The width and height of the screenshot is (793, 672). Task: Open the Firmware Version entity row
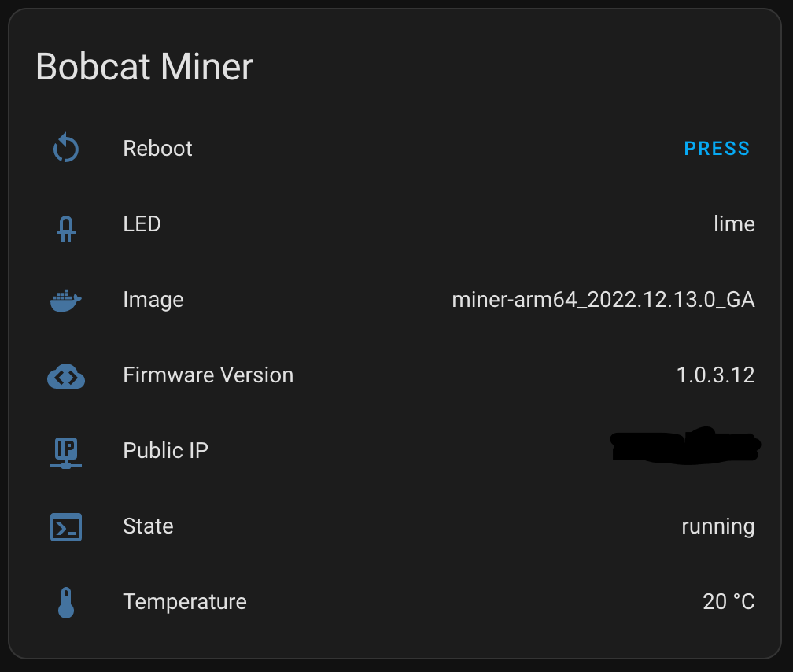point(393,375)
